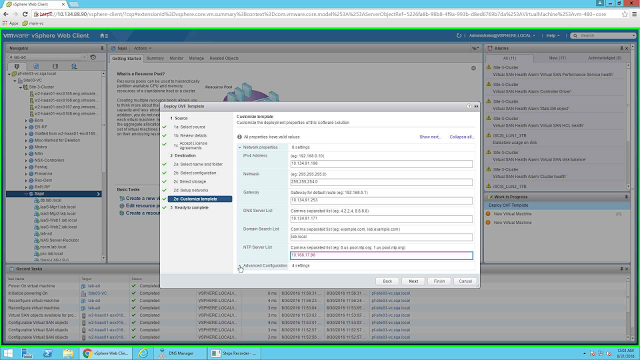Viewport: 640px width, 360px height.
Task: Open the Help dropdown menu
Action: click(x=553, y=36)
